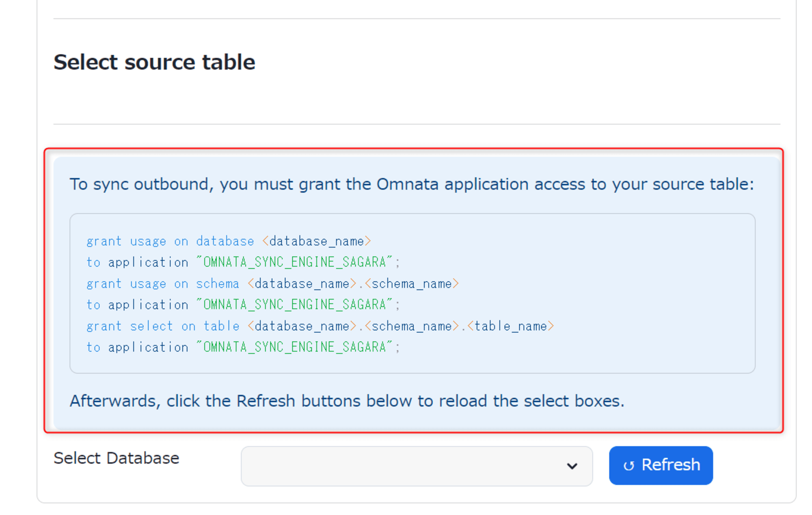Click the 'Afterwards, click the Refresh buttons' text

pos(347,401)
